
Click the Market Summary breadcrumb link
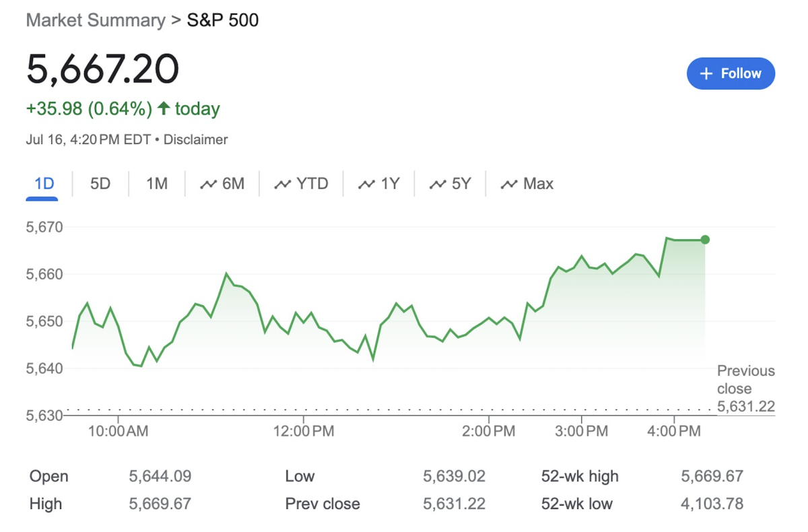click(x=95, y=20)
